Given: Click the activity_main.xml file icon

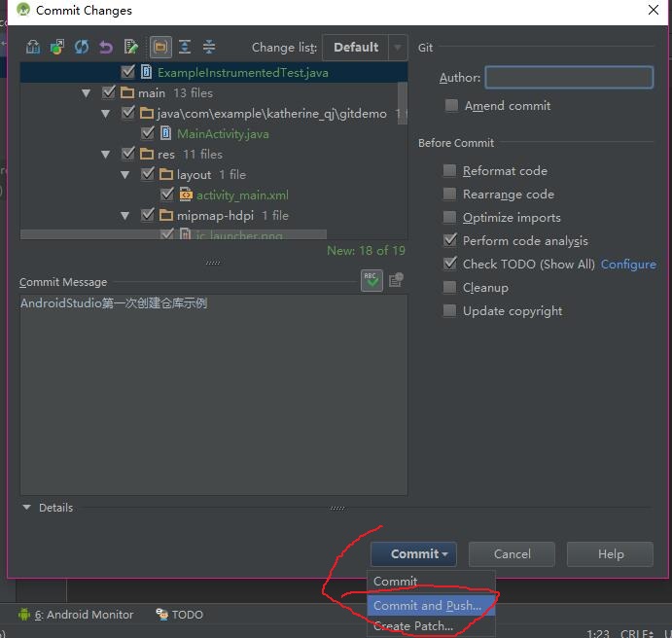Looking at the screenshot, I should point(186,195).
